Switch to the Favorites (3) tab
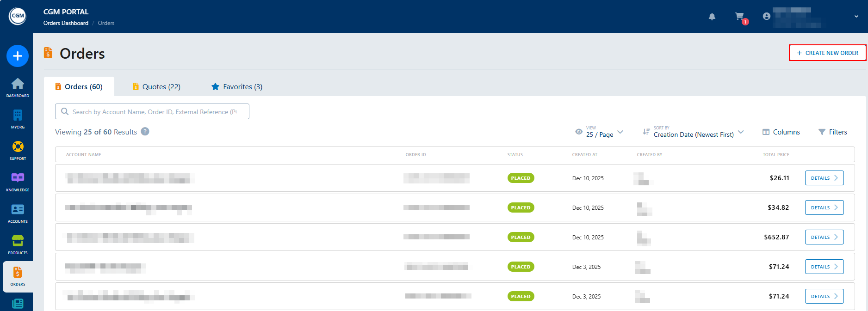This screenshot has width=868, height=311. click(237, 87)
